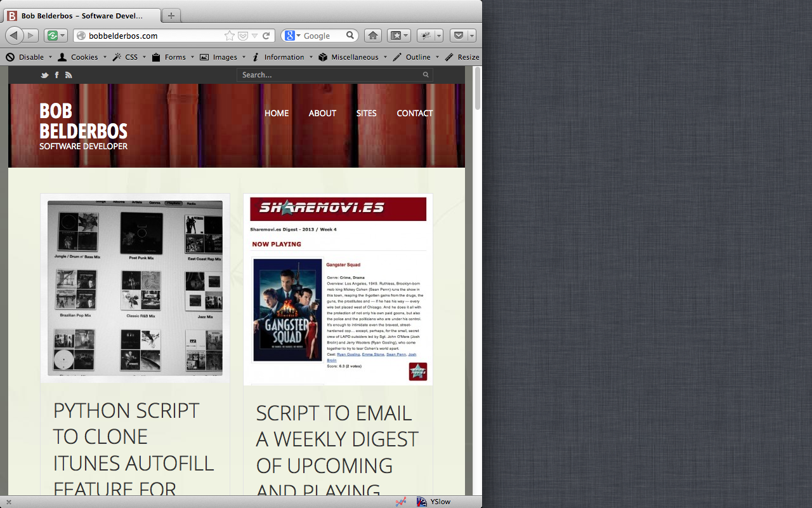Click the graph icon in the add-on bar

coord(401,502)
